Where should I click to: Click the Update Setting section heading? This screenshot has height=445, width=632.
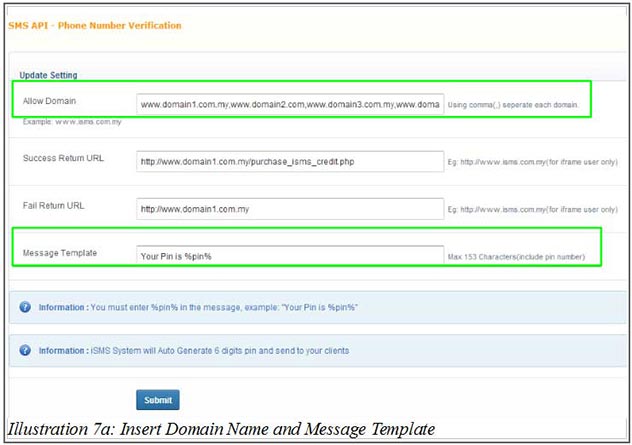coord(49,76)
